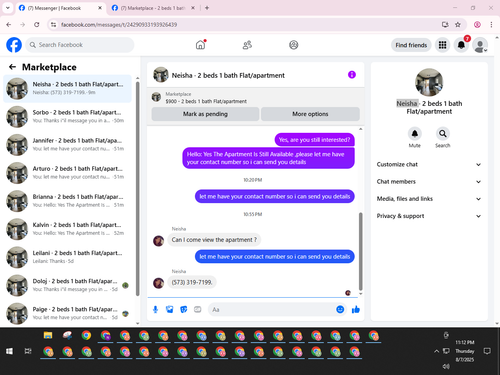The width and height of the screenshot is (500, 375).
Task: Open a new Chrome tab
Action: click(x=207, y=8)
